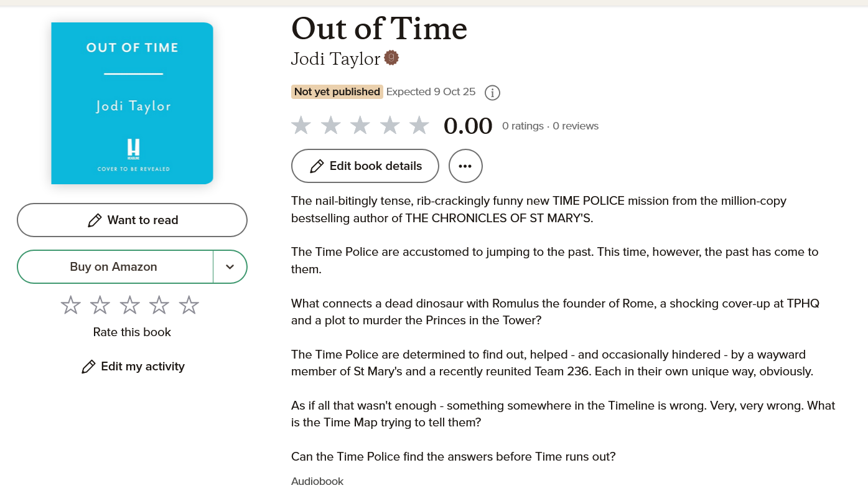Give the book a five-star rating

tap(189, 304)
